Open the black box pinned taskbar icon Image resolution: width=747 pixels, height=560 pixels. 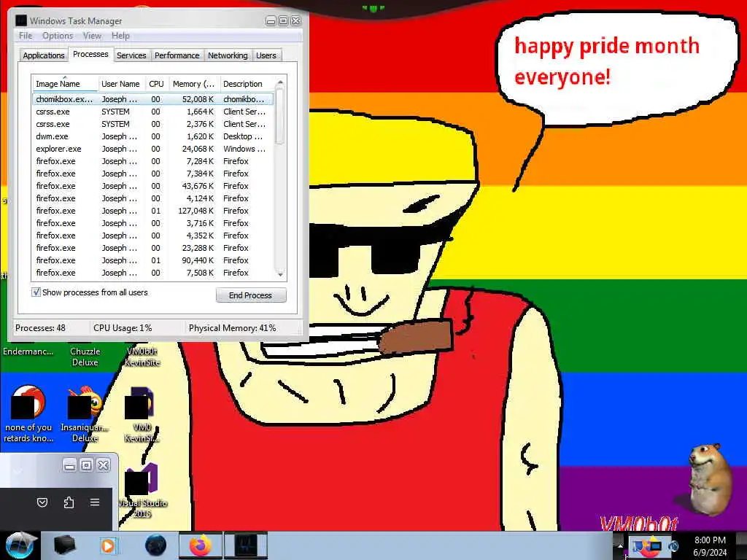click(x=64, y=545)
